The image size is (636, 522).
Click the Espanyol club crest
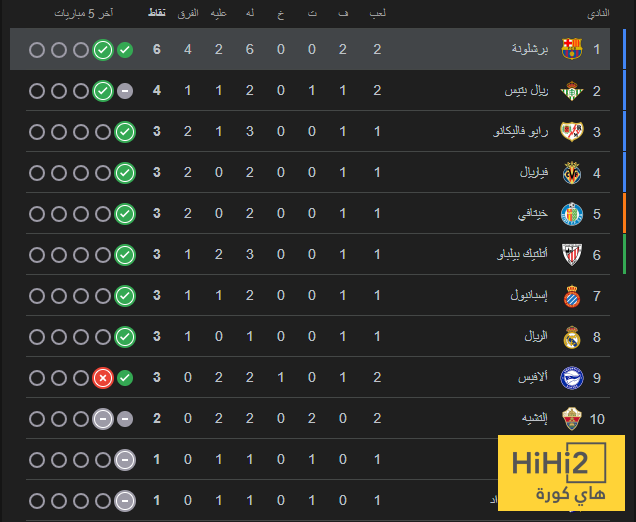pyautogui.click(x=572, y=296)
